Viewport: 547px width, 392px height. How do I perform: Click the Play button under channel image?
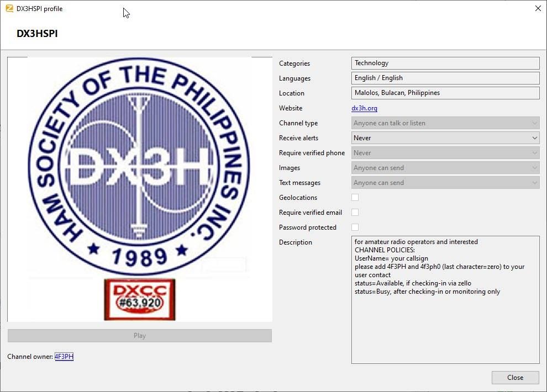pyautogui.click(x=140, y=336)
